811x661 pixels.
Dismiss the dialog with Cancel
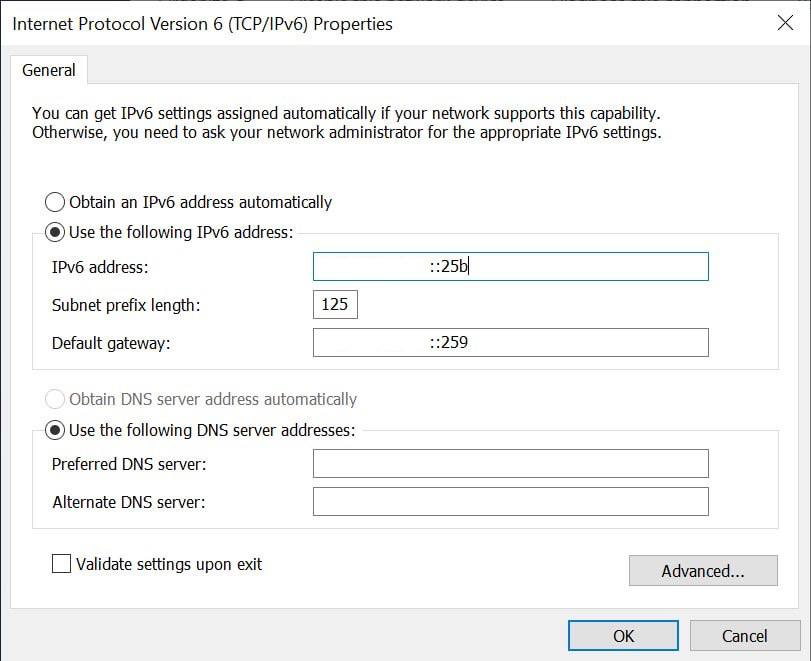click(745, 636)
